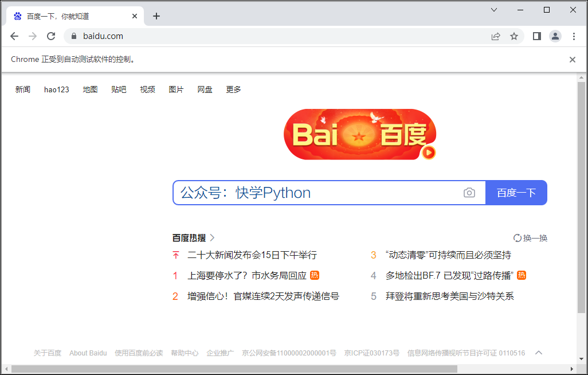588x375 pixels.
Task: Click the browser back arrow
Action: pos(14,36)
